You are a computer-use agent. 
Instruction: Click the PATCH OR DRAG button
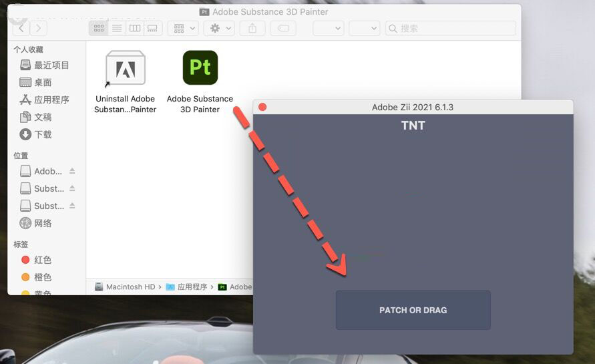(x=413, y=310)
